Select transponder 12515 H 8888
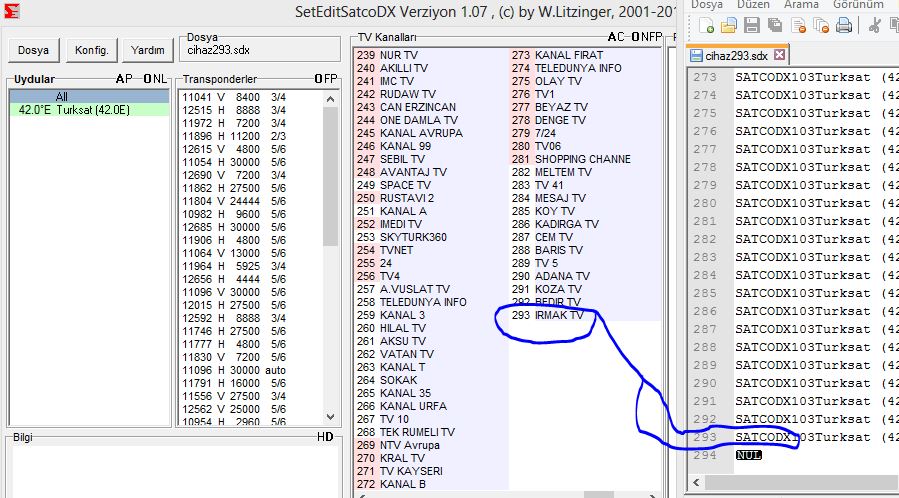 coord(234,110)
